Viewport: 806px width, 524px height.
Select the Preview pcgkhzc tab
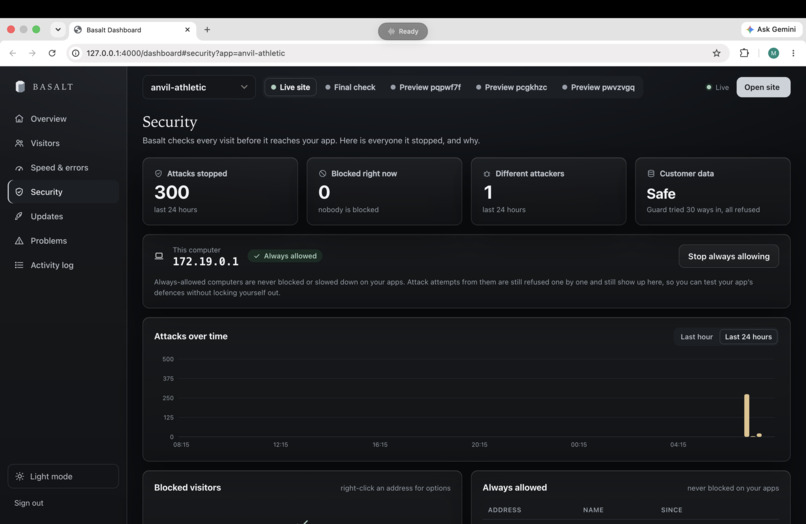pyautogui.click(x=511, y=87)
